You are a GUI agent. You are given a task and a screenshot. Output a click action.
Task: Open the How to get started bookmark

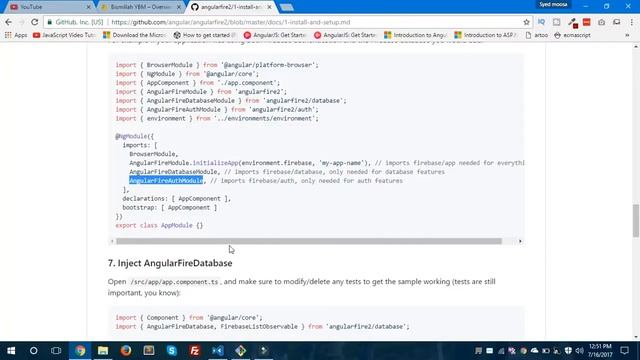pos(205,35)
